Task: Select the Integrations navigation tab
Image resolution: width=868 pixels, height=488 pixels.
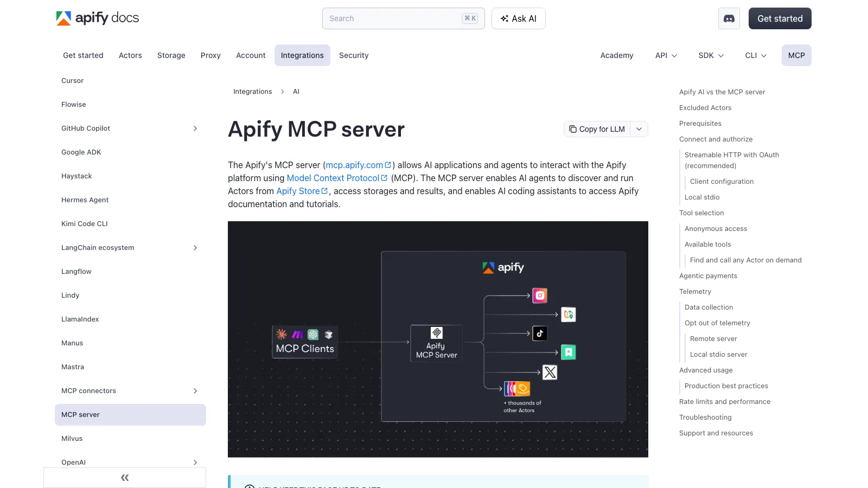Action: tap(302, 55)
